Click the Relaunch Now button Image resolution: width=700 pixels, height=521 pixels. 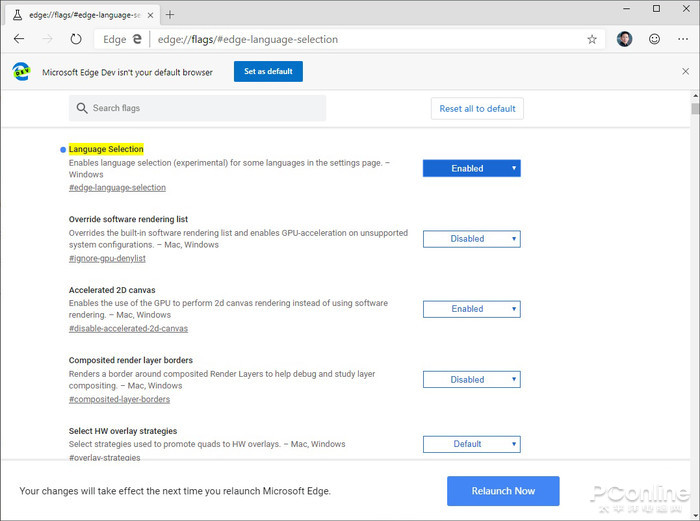tap(503, 491)
